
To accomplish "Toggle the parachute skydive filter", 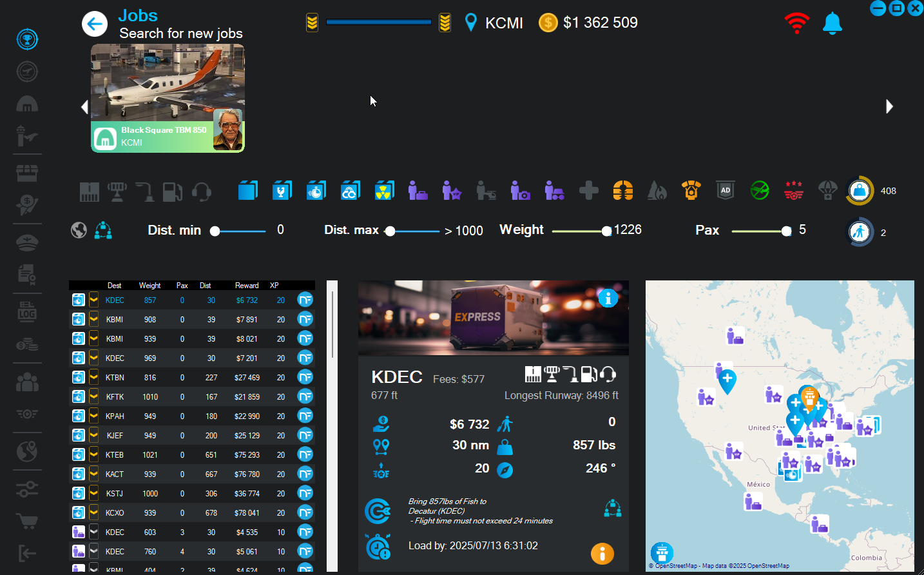I will pyautogui.click(x=827, y=191).
